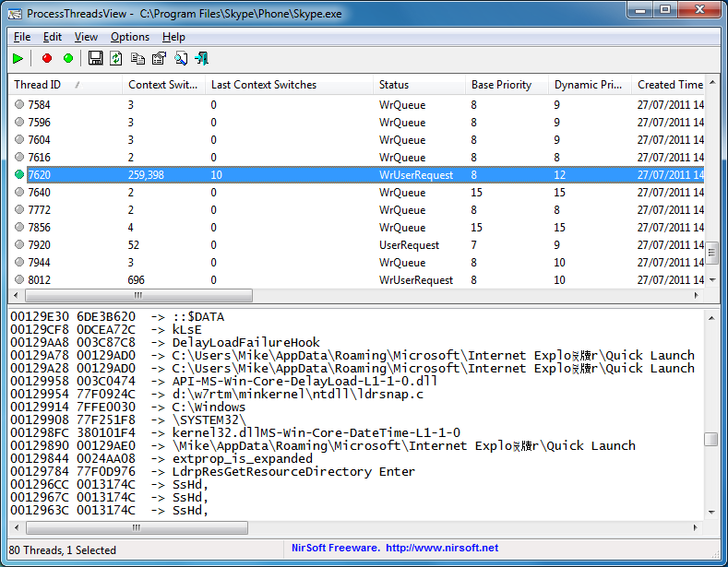Viewport: 728px width, 567px height.
Task: Click the gray status dot for thread 7584
Action: (x=19, y=104)
